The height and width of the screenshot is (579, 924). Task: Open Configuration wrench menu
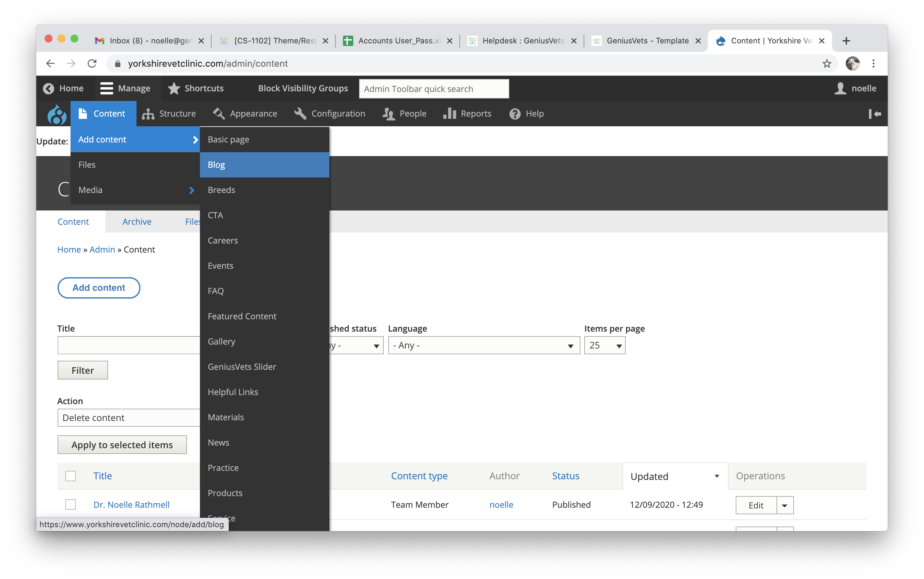(x=300, y=114)
